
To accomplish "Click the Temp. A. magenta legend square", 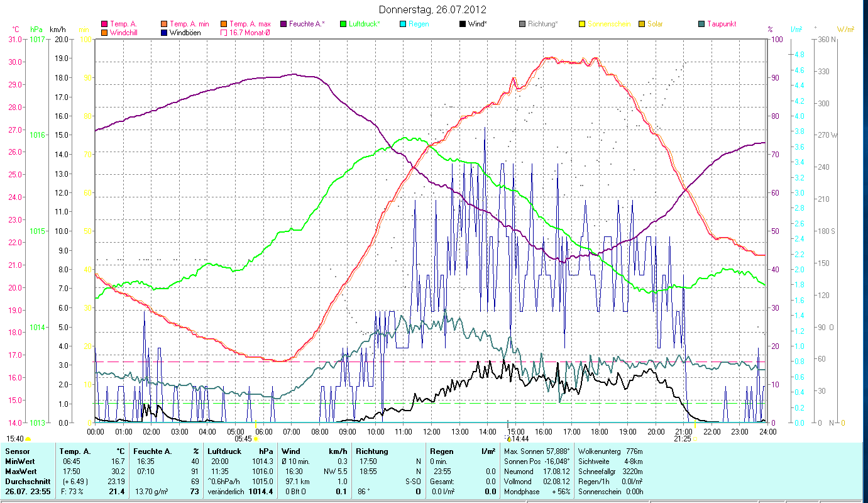I will pos(104,24).
